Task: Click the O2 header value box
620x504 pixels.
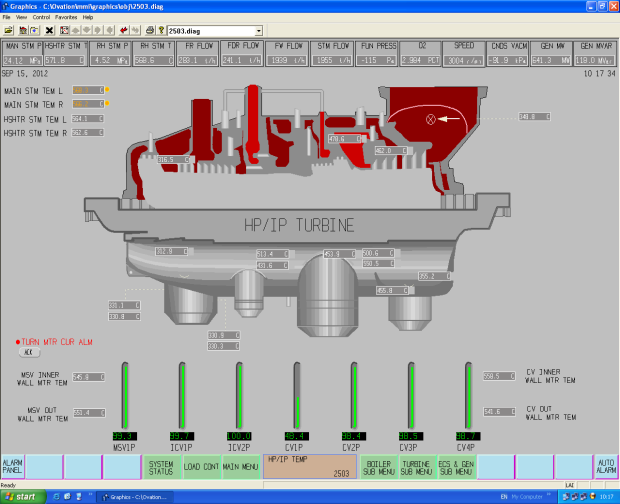Action: tap(421, 60)
